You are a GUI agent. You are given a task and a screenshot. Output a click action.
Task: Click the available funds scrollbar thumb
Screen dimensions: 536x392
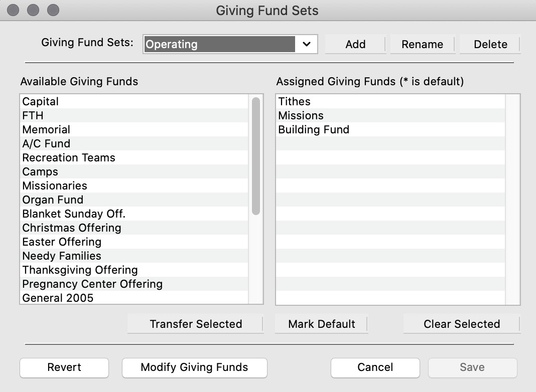click(255, 156)
